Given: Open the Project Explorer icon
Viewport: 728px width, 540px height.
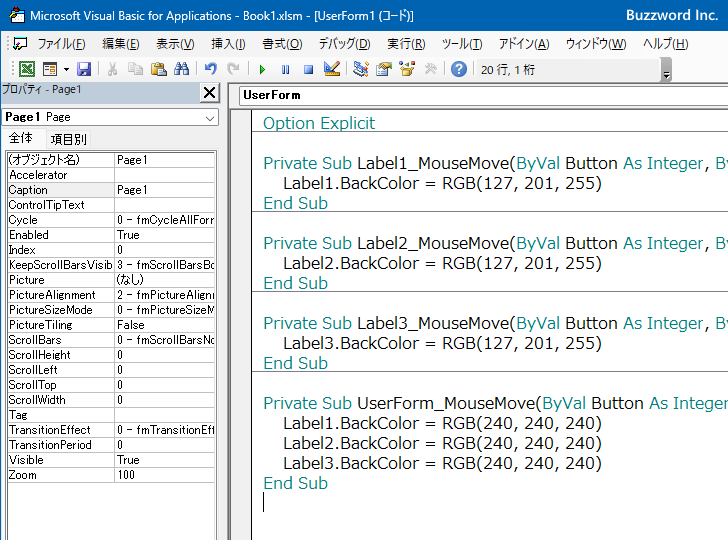Looking at the screenshot, I should point(361,69).
